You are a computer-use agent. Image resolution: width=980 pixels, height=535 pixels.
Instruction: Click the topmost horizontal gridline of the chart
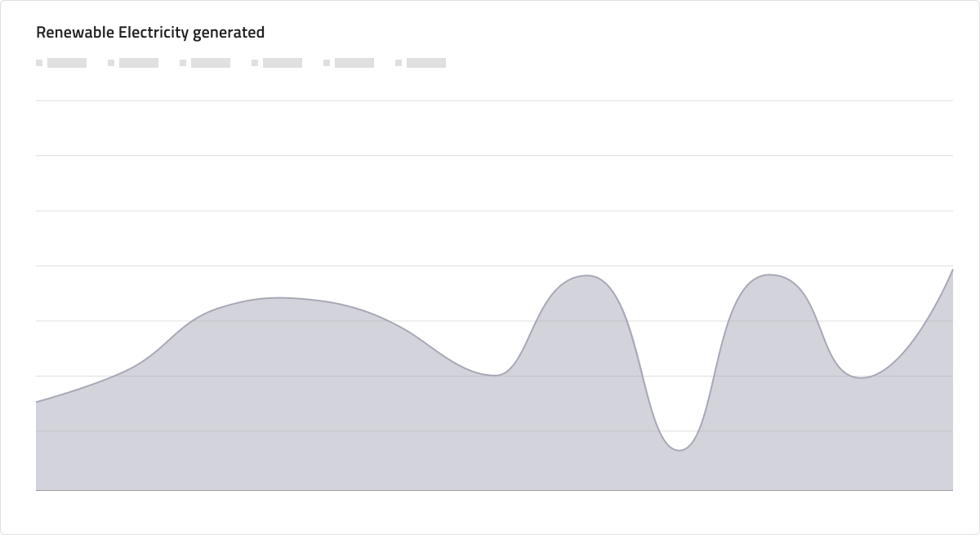[x=494, y=100]
